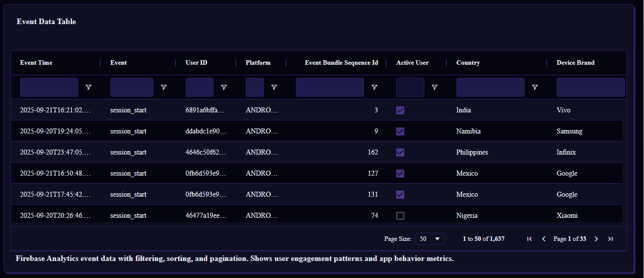Click the Active User filter funnel icon
This screenshot has width=644, height=278.
point(434,87)
